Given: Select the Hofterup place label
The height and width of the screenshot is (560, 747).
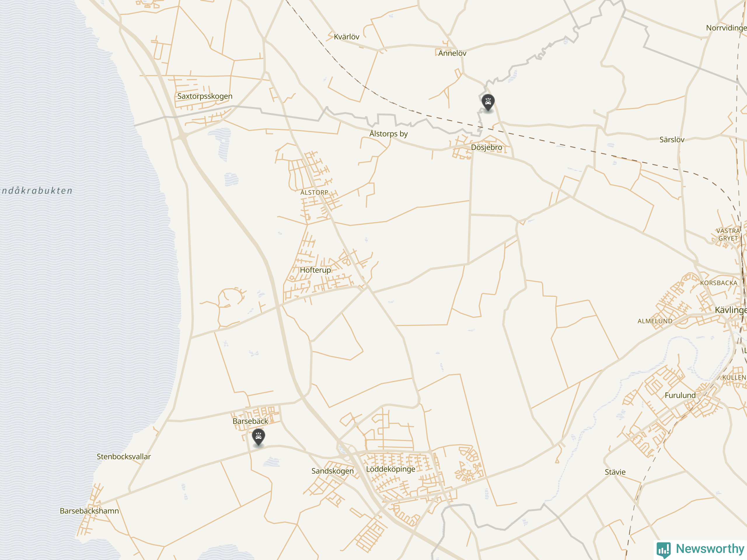Looking at the screenshot, I should pos(315,270).
